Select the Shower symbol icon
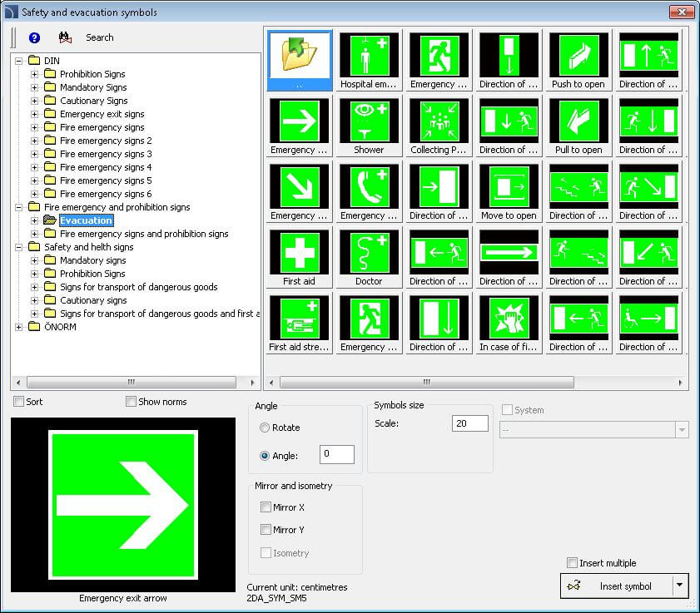The width and height of the screenshot is (700, 613). 369,121
